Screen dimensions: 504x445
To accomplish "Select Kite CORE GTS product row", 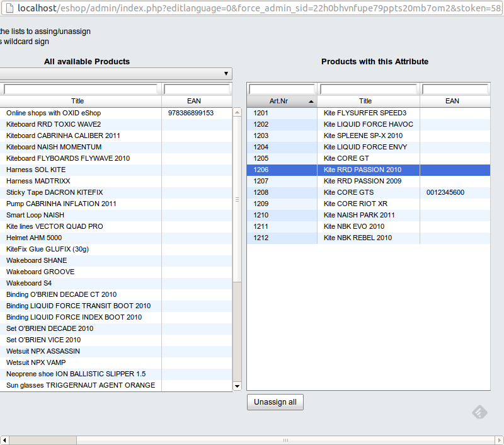I will coord(368,192).
